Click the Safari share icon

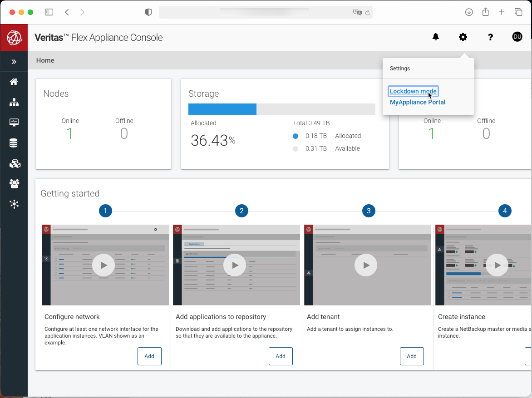coord(486,12)
